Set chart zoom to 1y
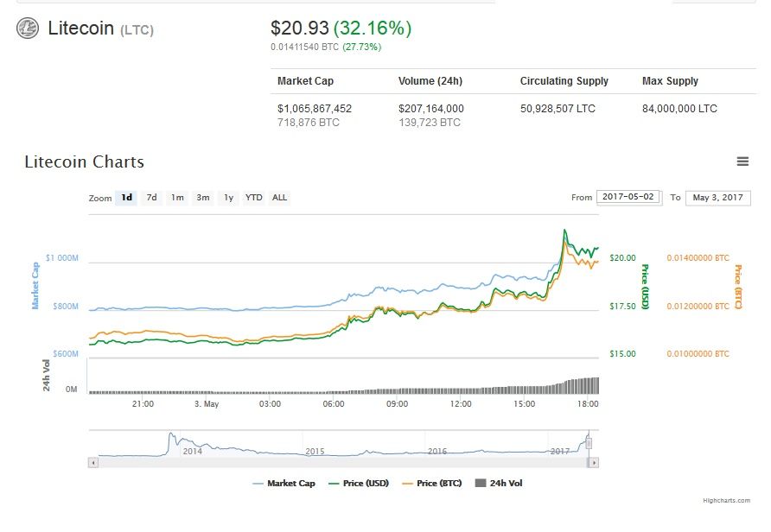This screenshot has height=532, width=771. 229,198
